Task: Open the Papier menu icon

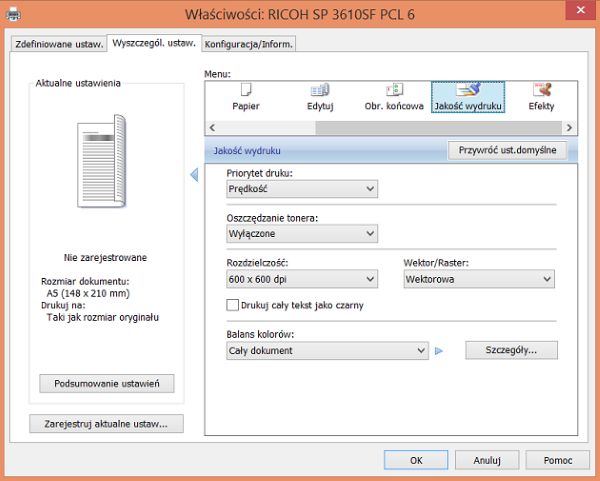Action: [246, 97]
